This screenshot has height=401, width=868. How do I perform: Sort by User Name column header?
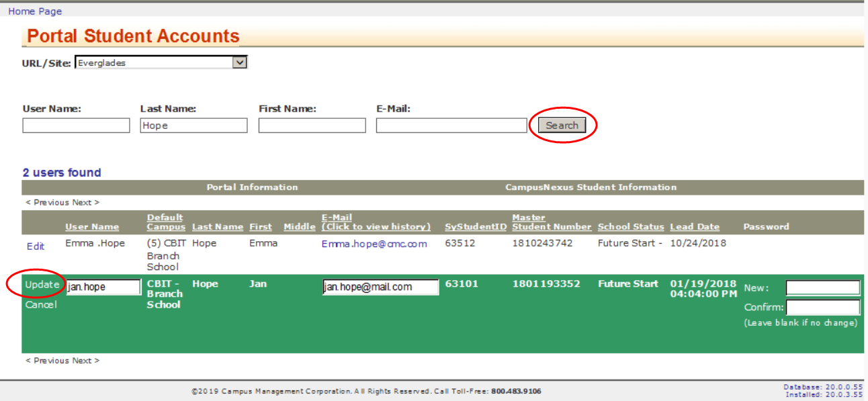[x=92, y=227]
